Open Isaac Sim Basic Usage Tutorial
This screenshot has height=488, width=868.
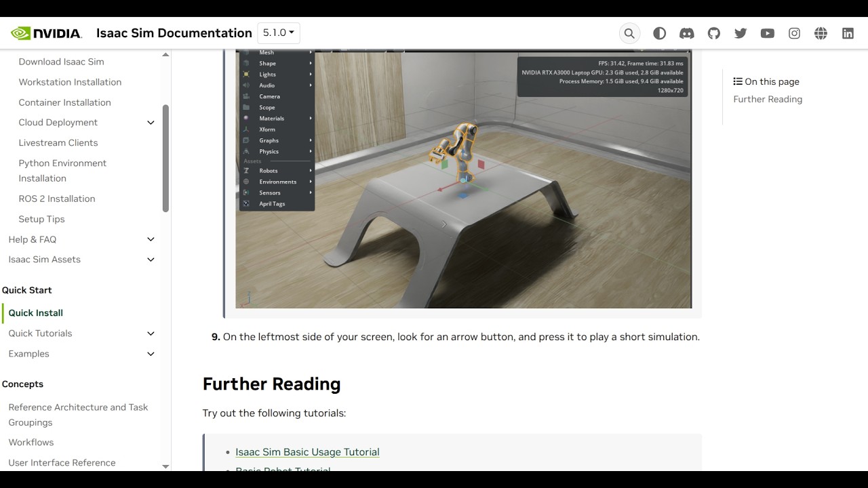307,452
